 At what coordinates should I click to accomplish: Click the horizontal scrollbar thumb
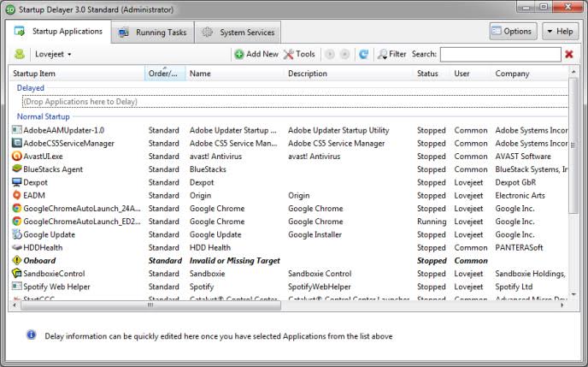150,305
